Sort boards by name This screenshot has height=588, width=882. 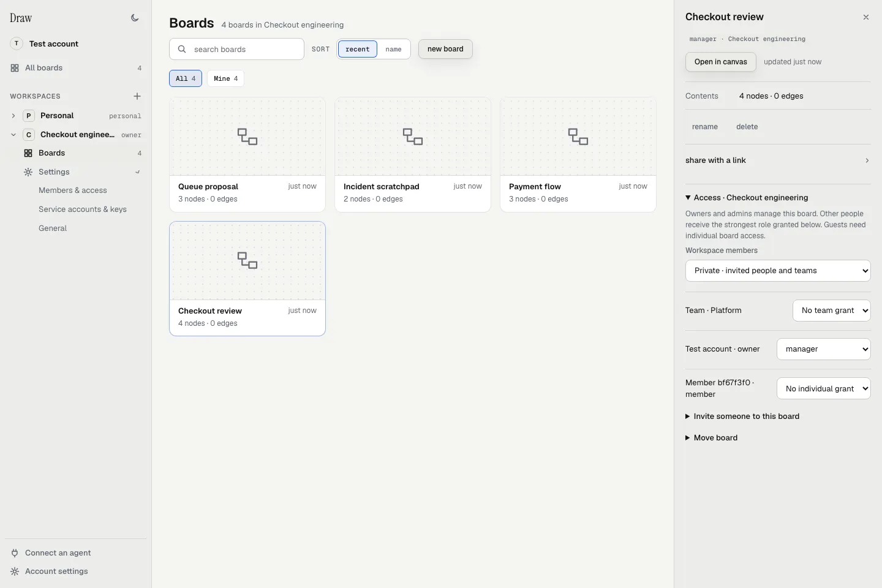pos(393,49)
